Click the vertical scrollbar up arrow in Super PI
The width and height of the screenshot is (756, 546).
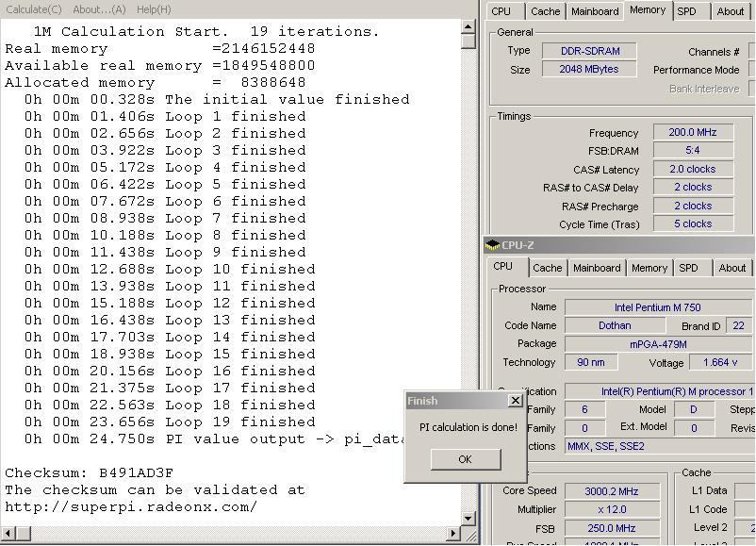pyautogui.click(x=468, y=27)
